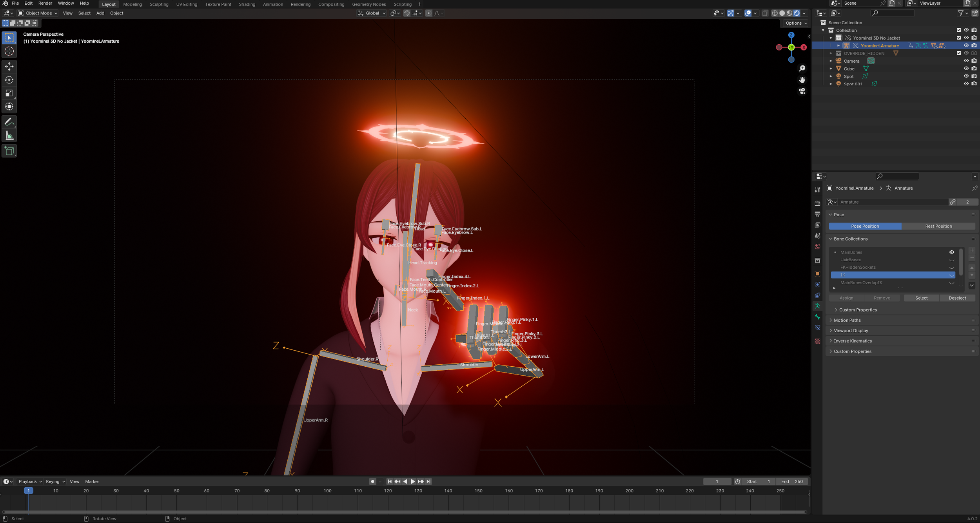
Task: Hide the Camera object in outliner
Action: click(966, 61)
